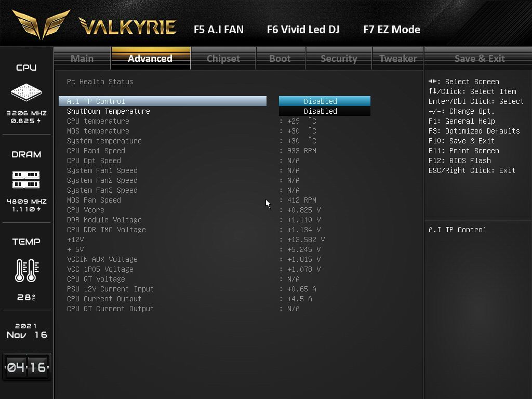This screenshot has height=399, width=532.
Task: Click the F3: Optimized Defaults help line
Action: click(474, 131)
